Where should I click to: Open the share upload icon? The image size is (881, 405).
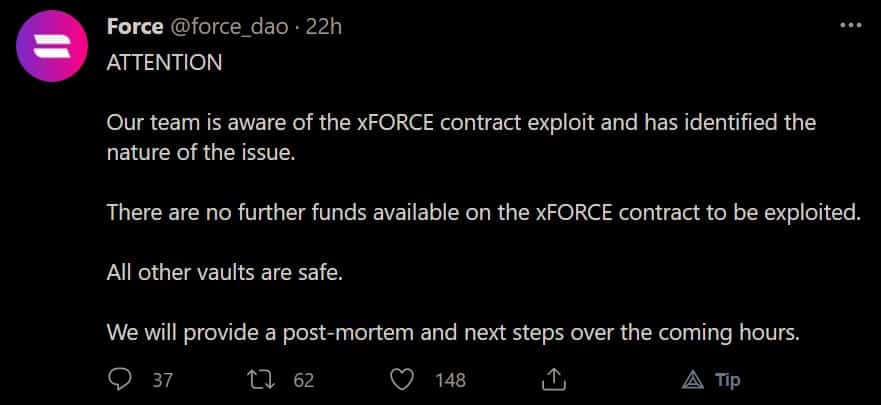pos(552,380)
